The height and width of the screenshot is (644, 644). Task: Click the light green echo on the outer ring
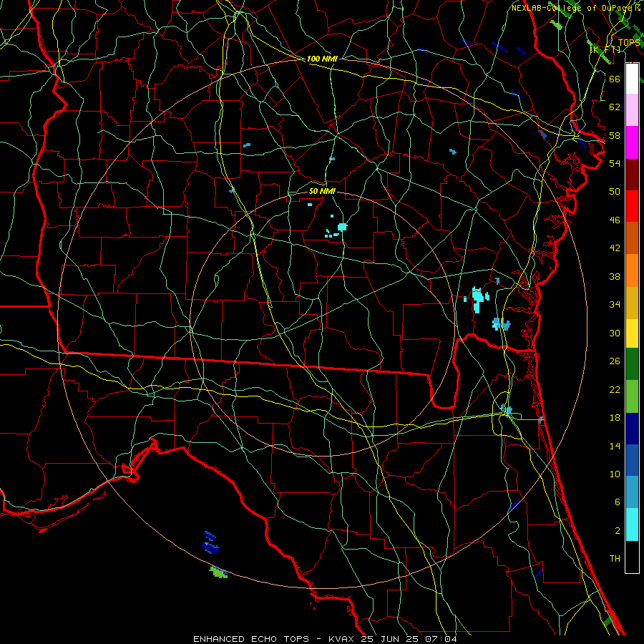tap(218, 572)
